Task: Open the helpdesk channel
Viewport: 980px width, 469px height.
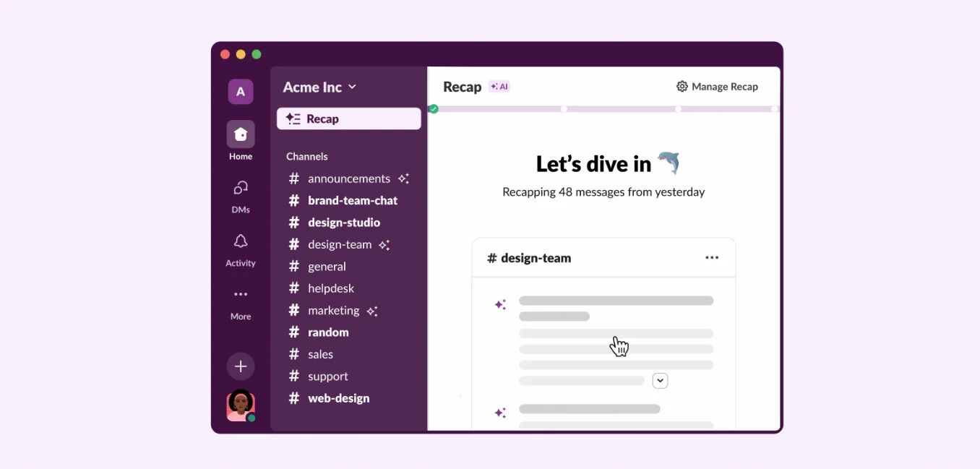Action: (330, 288)
